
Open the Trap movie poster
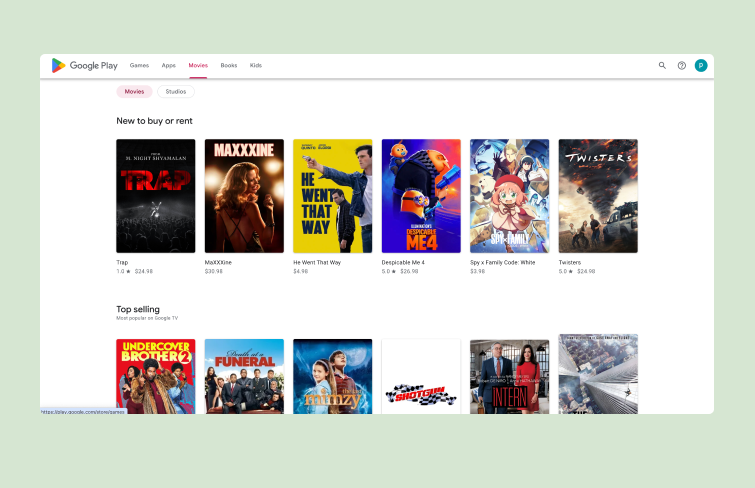156,196
